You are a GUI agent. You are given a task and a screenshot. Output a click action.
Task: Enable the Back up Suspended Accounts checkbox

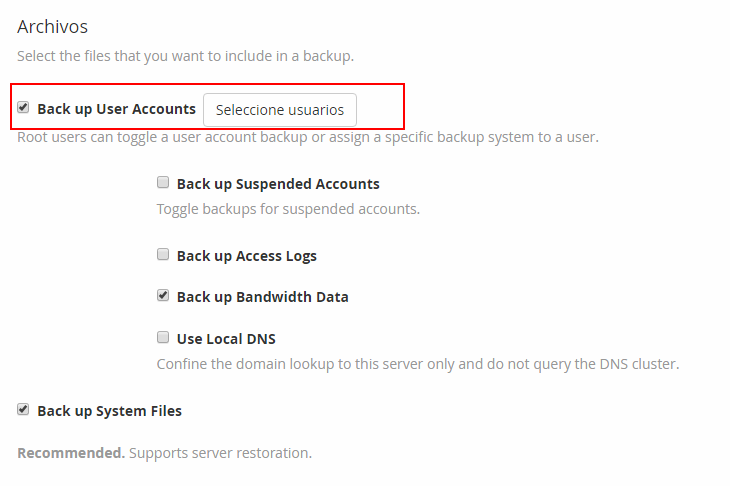click(x=163, y=183)
